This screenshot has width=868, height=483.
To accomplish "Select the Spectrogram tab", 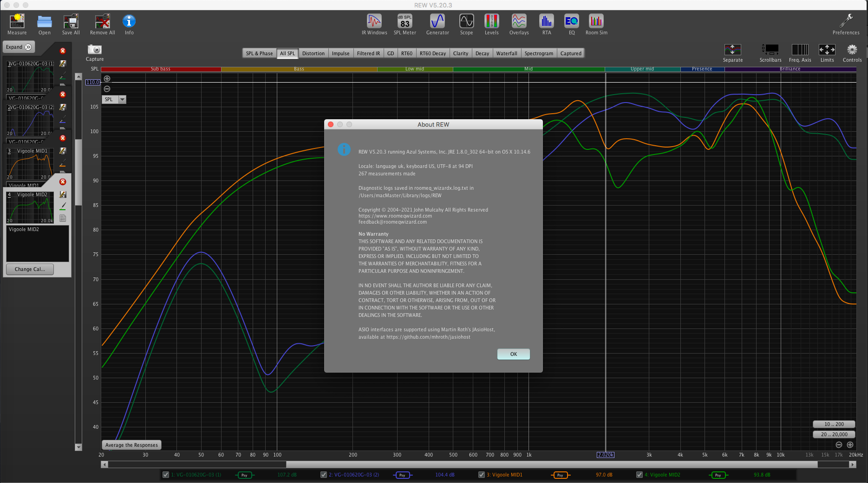I will coord(538,53).
